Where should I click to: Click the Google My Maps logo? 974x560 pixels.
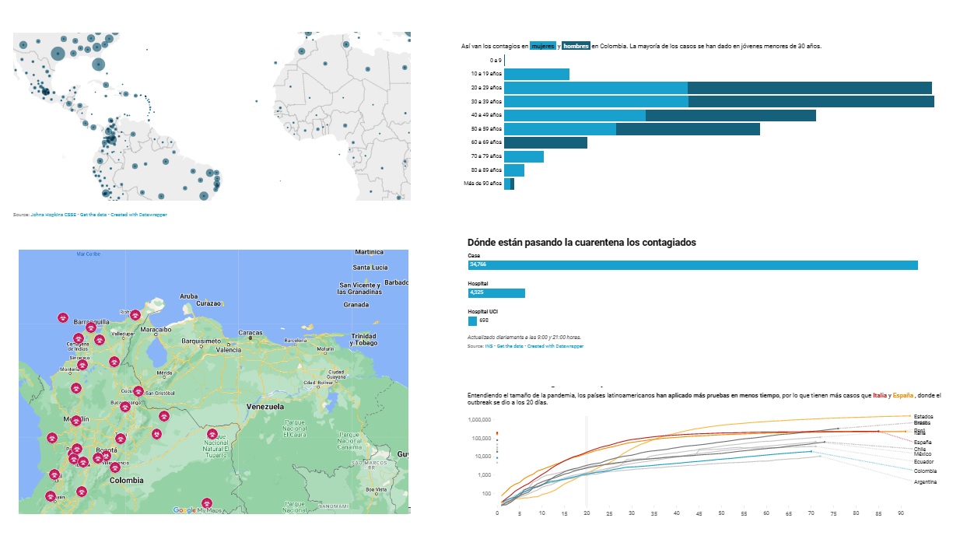(x=195, y=510)
